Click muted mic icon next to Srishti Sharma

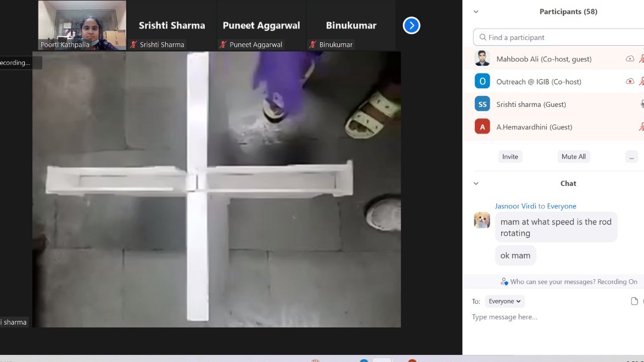(133, 44)
